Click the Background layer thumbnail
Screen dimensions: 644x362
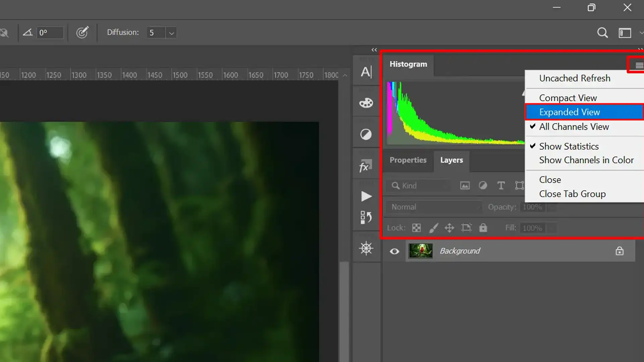(420, 251)
